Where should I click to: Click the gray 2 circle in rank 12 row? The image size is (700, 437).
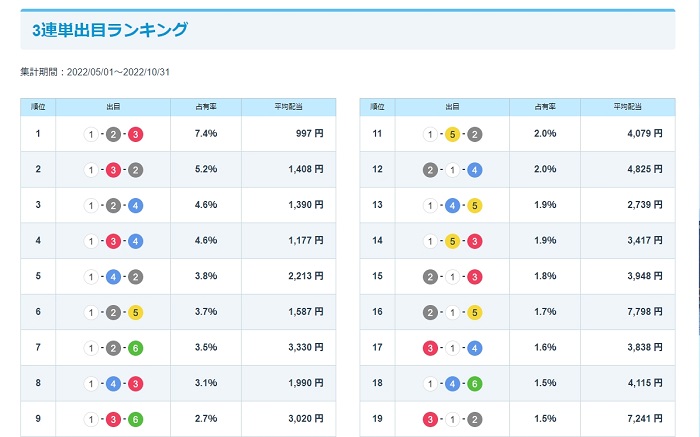[429, 169]
